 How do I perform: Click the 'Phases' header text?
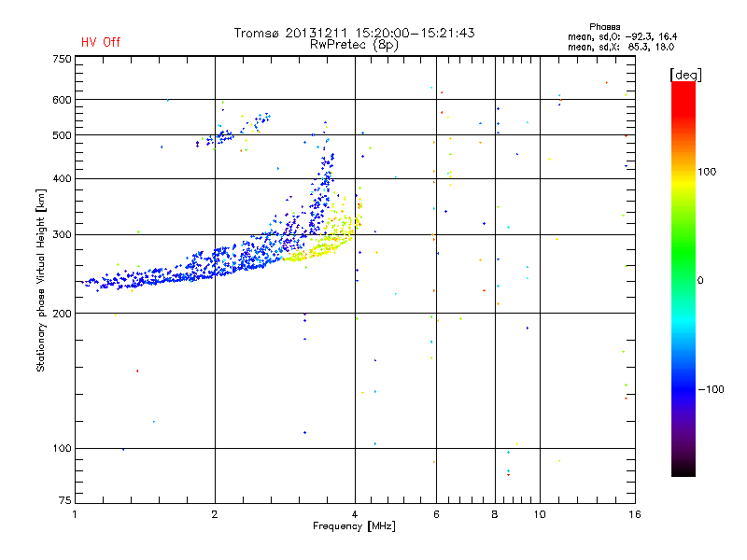pos(604,27)
